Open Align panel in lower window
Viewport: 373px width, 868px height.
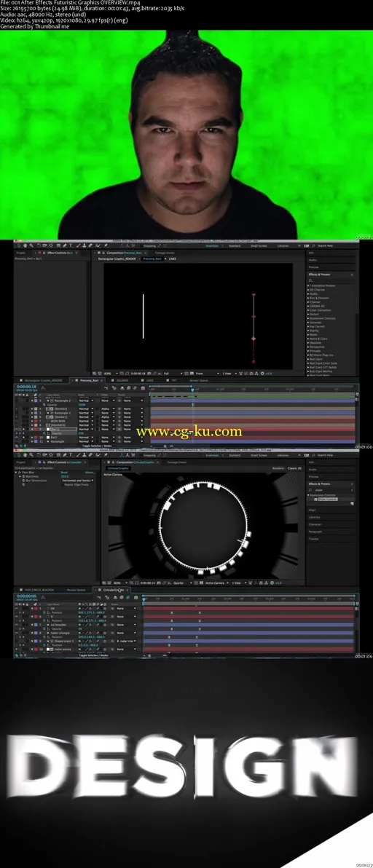313,510
